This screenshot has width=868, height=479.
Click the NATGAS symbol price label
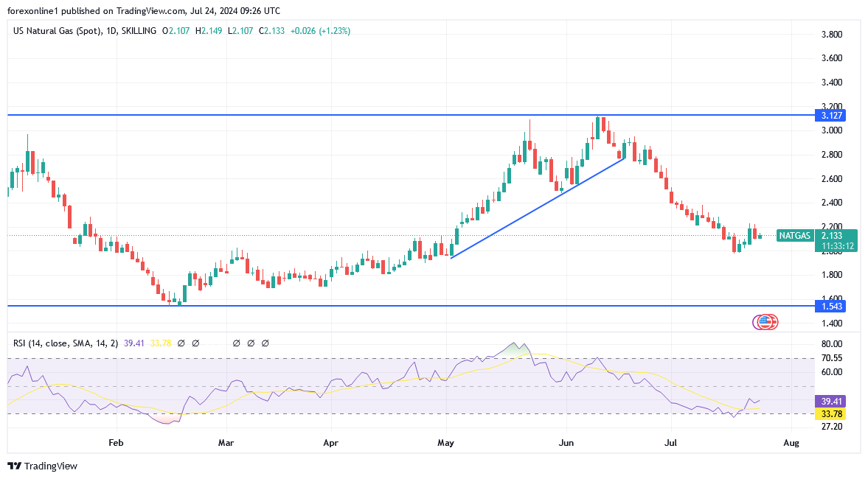pos(795,236)
